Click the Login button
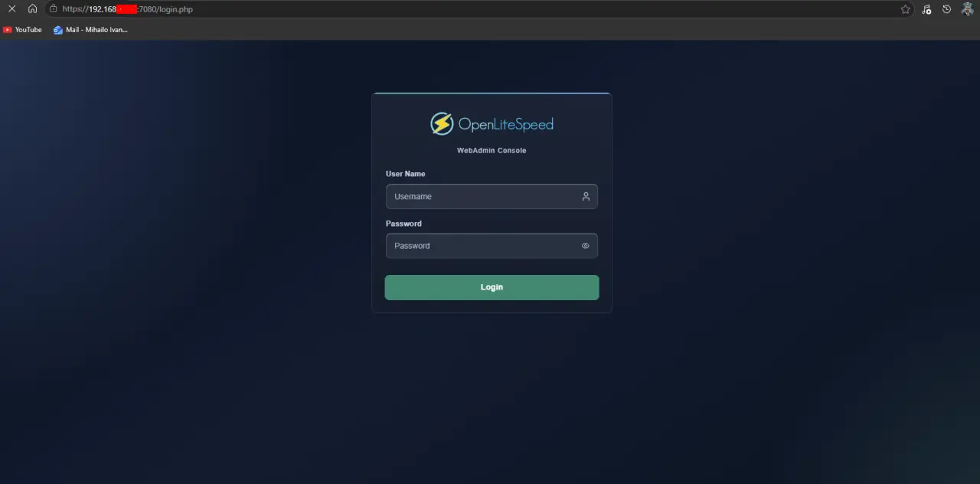980x484 pixels. point(492,286)
